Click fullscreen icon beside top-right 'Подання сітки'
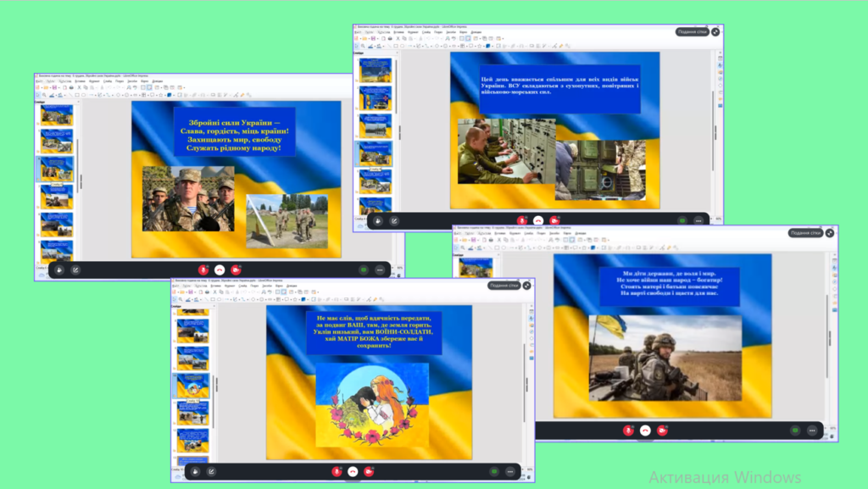Viewport: 868px width, 489px height. tap(715, 31)
